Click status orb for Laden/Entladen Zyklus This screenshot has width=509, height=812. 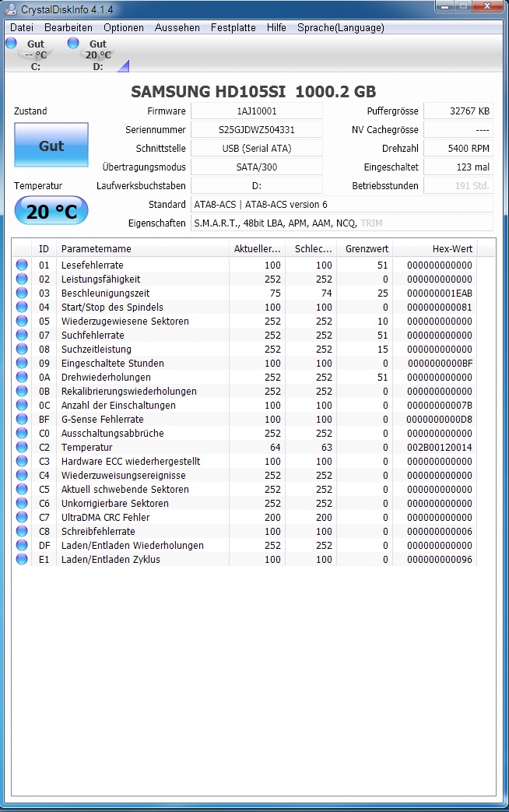click(x=22, y=559)
